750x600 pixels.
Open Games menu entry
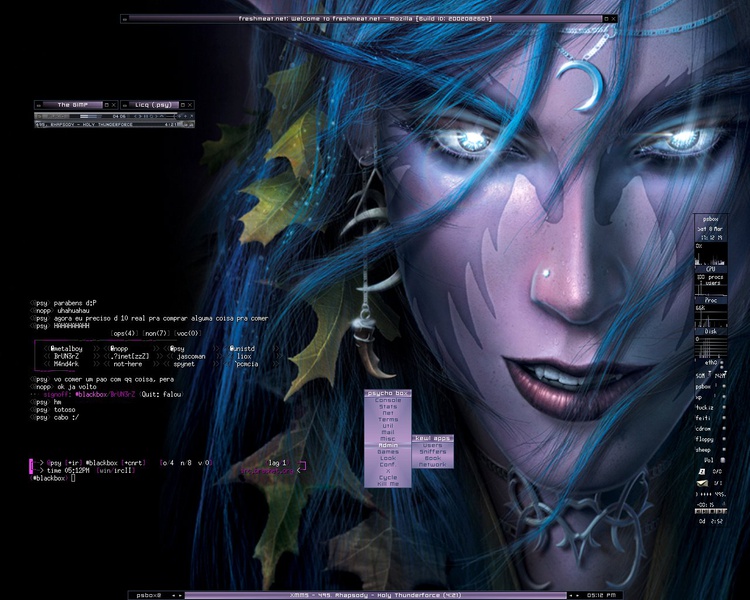(x=388, y=452)
